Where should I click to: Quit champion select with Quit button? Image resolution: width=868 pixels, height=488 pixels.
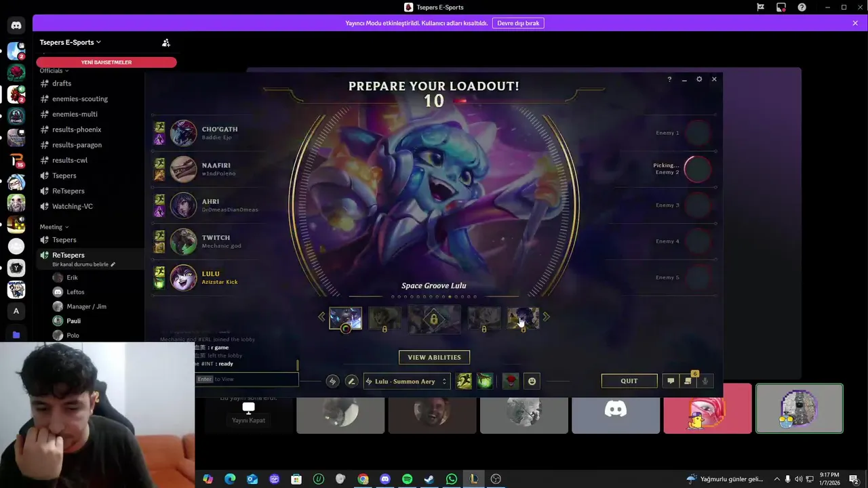click(x=629, y=381)
